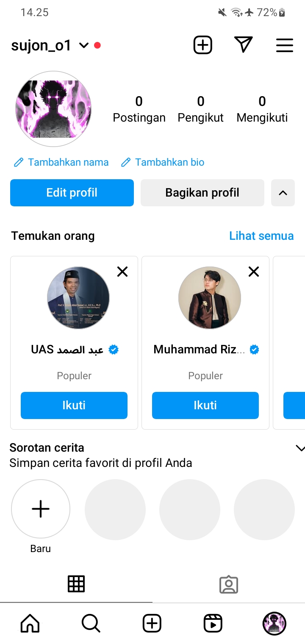Open account switcher next to sujon_o1
This screenshot has height=644, width=305.
click(84, 45)
